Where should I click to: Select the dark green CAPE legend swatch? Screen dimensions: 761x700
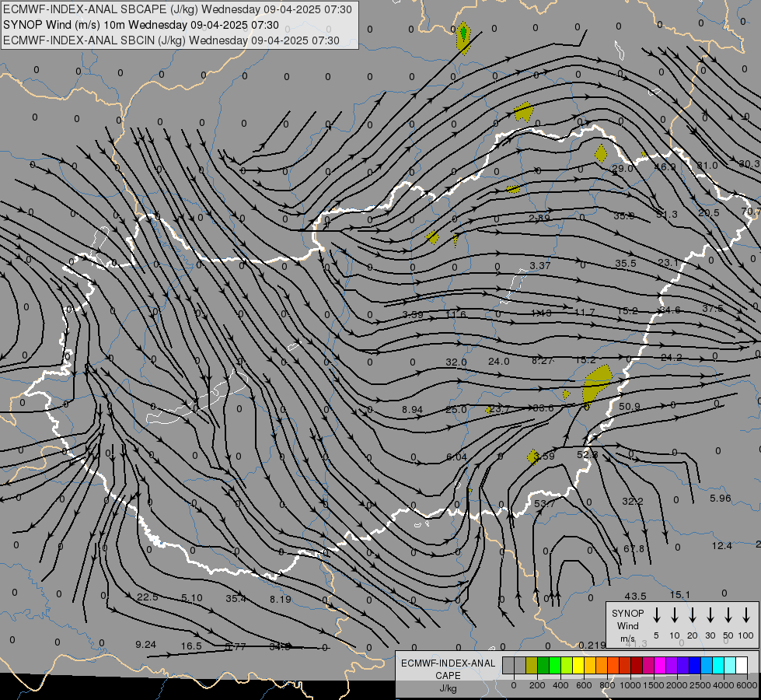pos(543,665)
